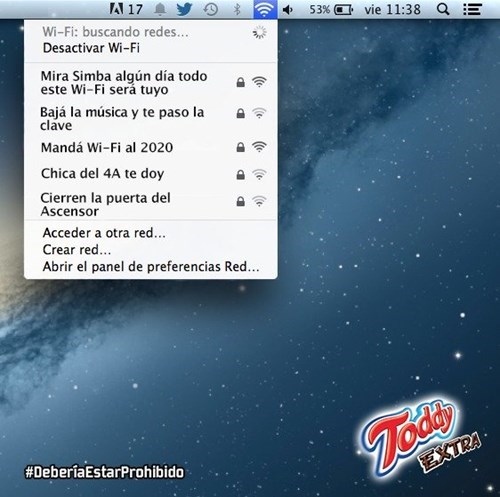Viewport: 500px width, 497px height.
Task: Click the lock icon beside Bajá la música
Action: pyautogui.click(x=241, y=113)
